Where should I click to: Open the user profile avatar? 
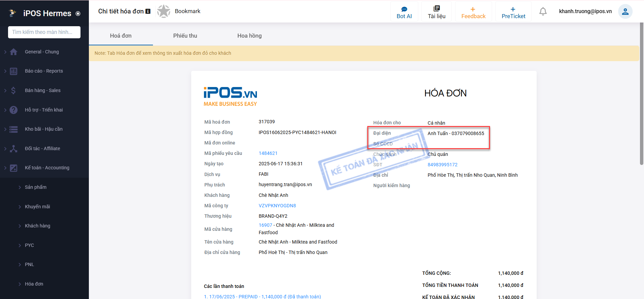pos(625,11)
